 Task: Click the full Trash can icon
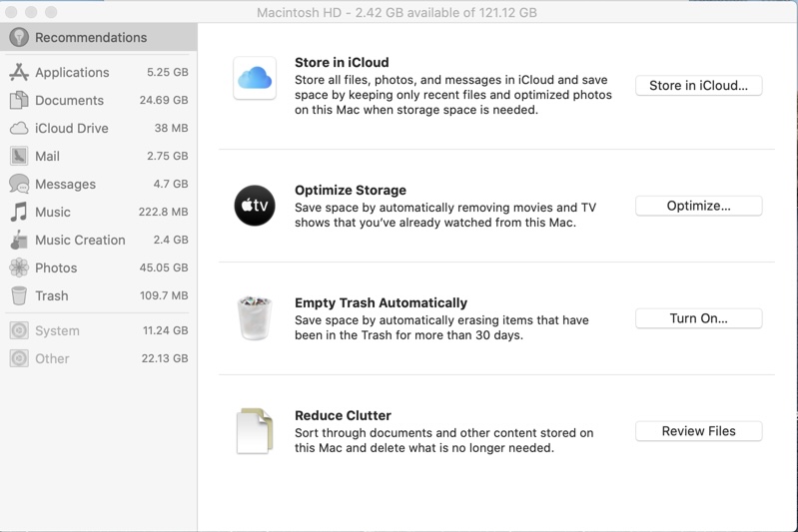[x=255, y=318]
